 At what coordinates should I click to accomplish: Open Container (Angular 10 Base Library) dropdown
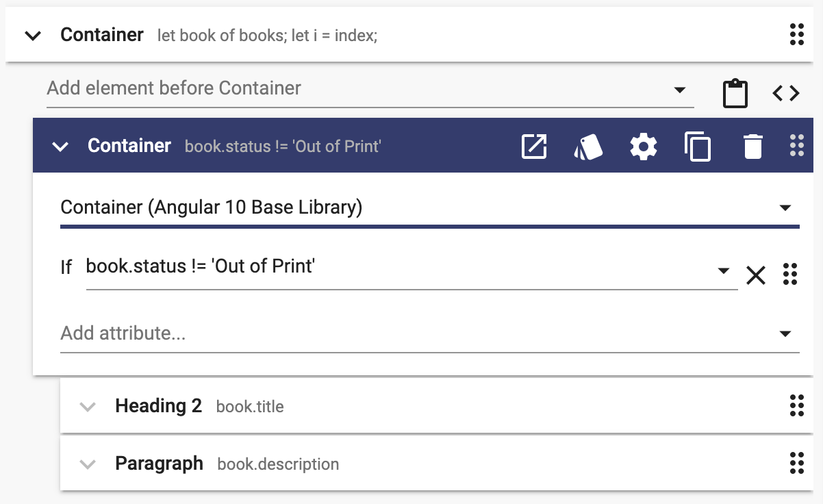[429, 208]
